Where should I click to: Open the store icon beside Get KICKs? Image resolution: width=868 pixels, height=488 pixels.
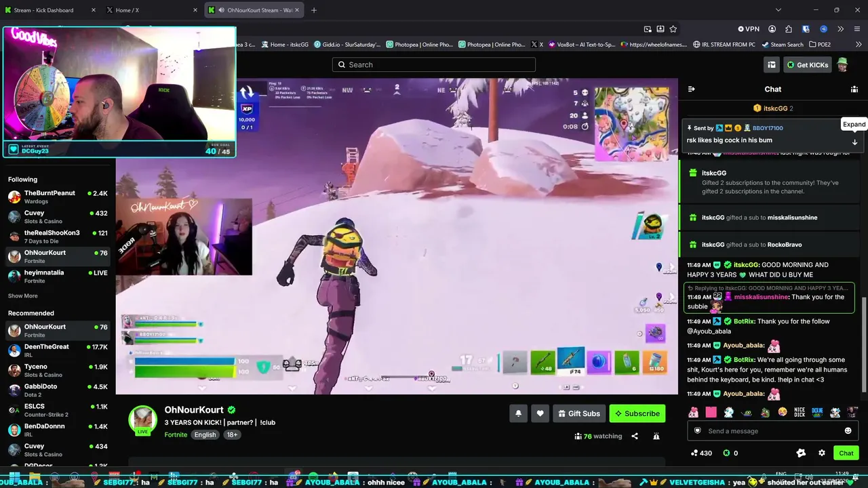click(x=772, y=65)
